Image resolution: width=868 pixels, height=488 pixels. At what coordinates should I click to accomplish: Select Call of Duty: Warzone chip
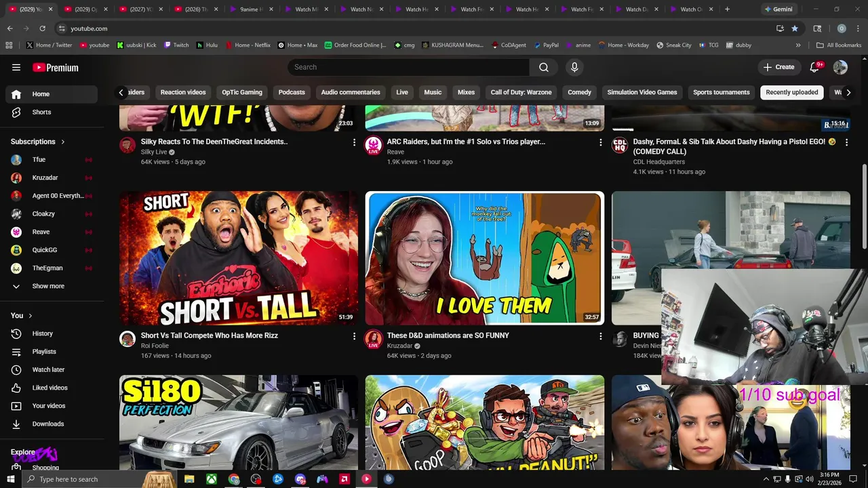click(x=521, y=92)
